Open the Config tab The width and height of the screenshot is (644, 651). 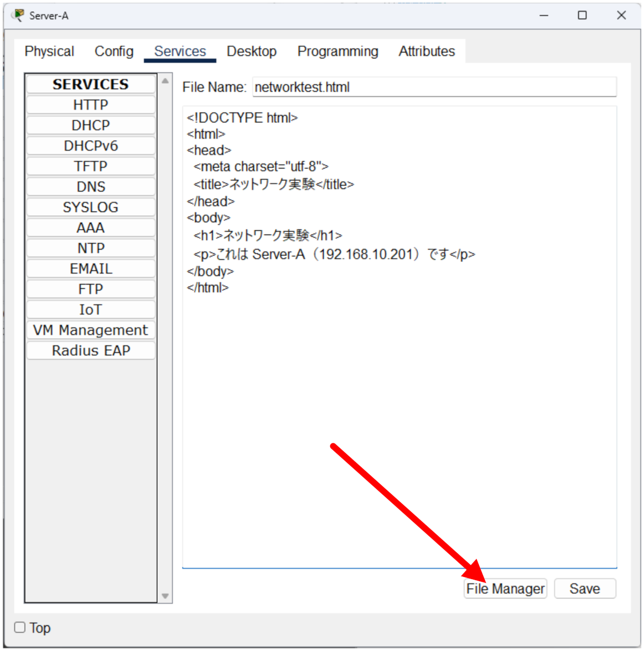pos(114,52)
